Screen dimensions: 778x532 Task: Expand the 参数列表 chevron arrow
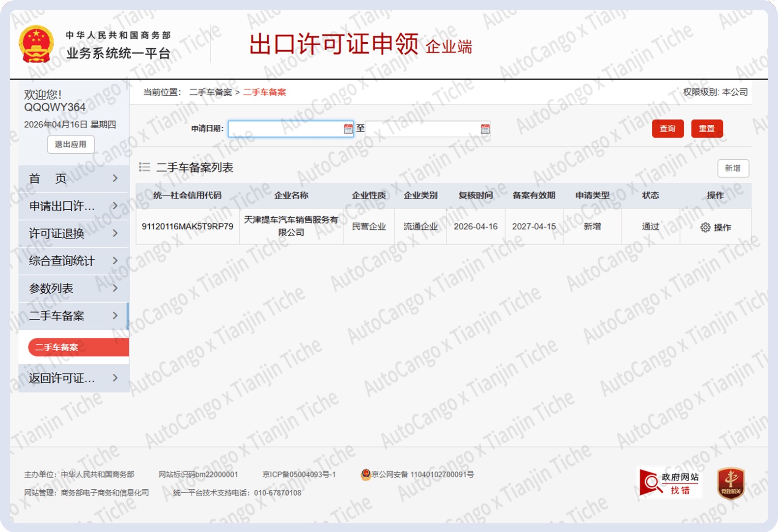(115, 288)
